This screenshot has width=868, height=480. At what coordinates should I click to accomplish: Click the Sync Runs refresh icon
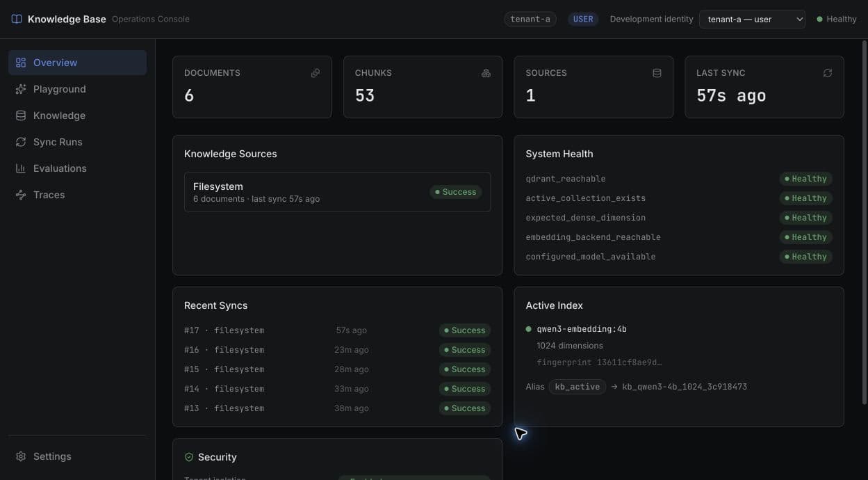(x=21, y=142)
